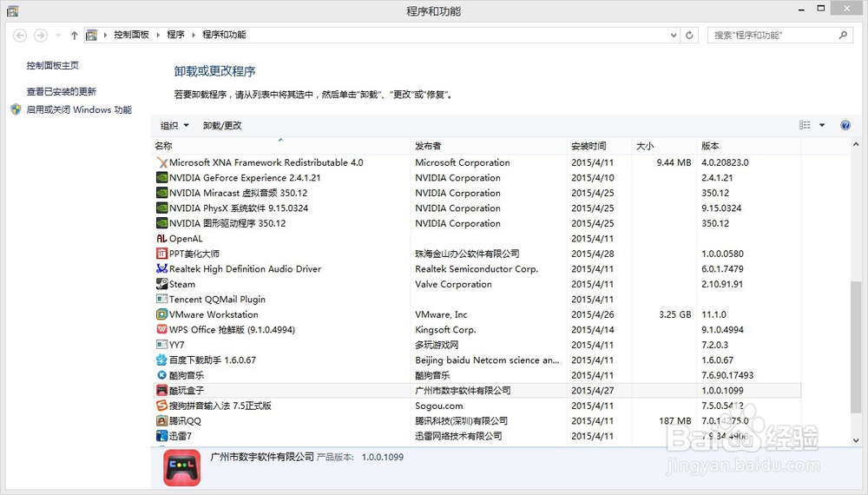Open help with the question mark icon
Screen dimensions: 868x495
845,125
